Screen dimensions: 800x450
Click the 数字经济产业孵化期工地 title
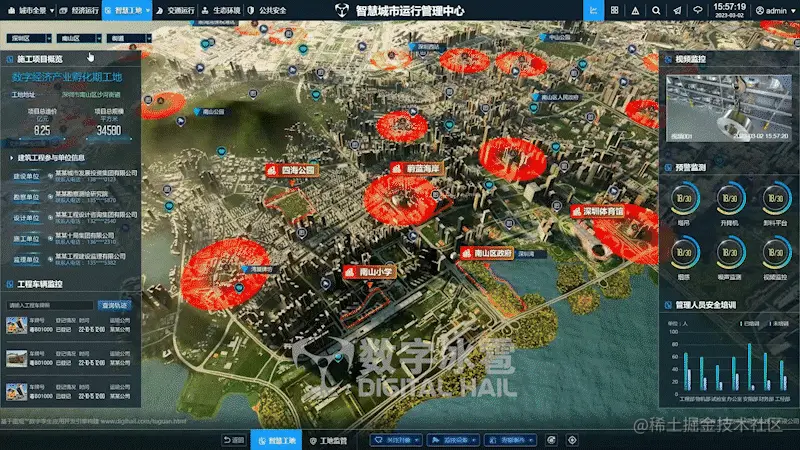coord(67,77)
